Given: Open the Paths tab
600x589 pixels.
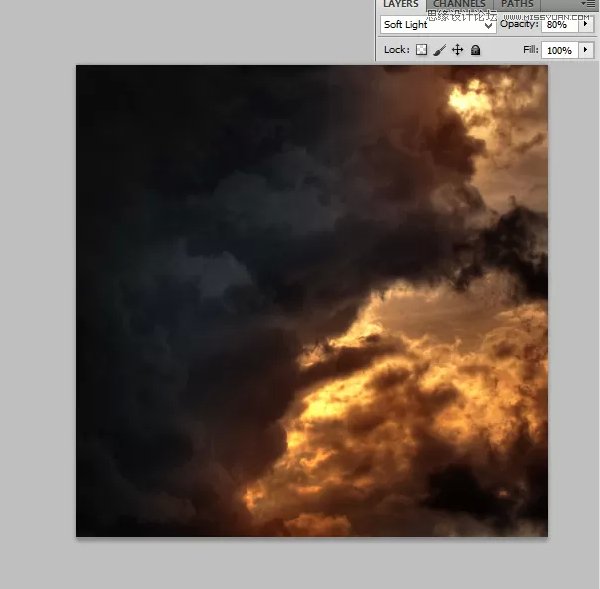Looking at the screenshot, I should (x=517, y=5).
